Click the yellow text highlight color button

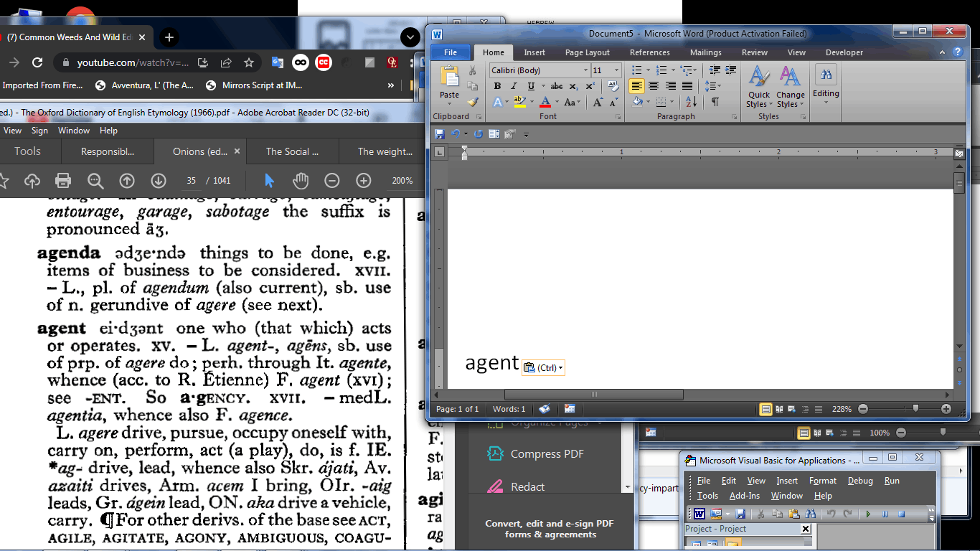click(519, 103)
